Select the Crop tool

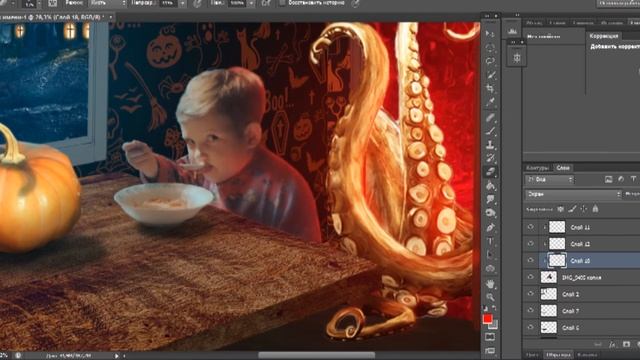(x=490, y=89)
